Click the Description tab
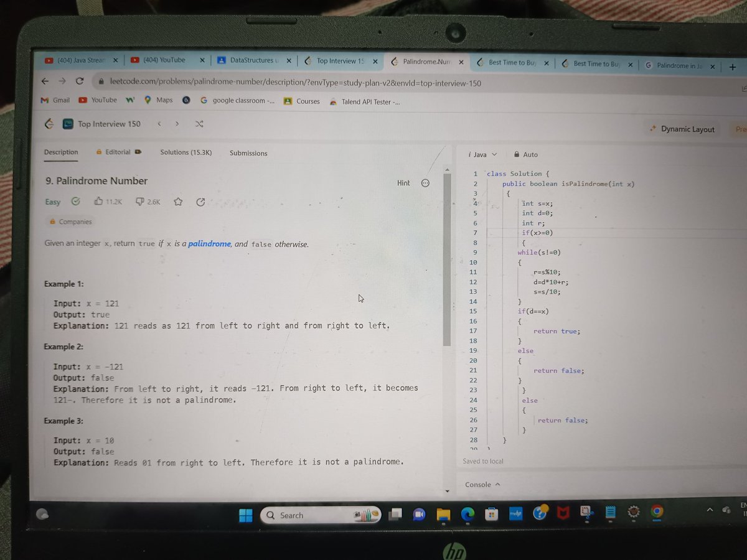 (x=61, y=152)
